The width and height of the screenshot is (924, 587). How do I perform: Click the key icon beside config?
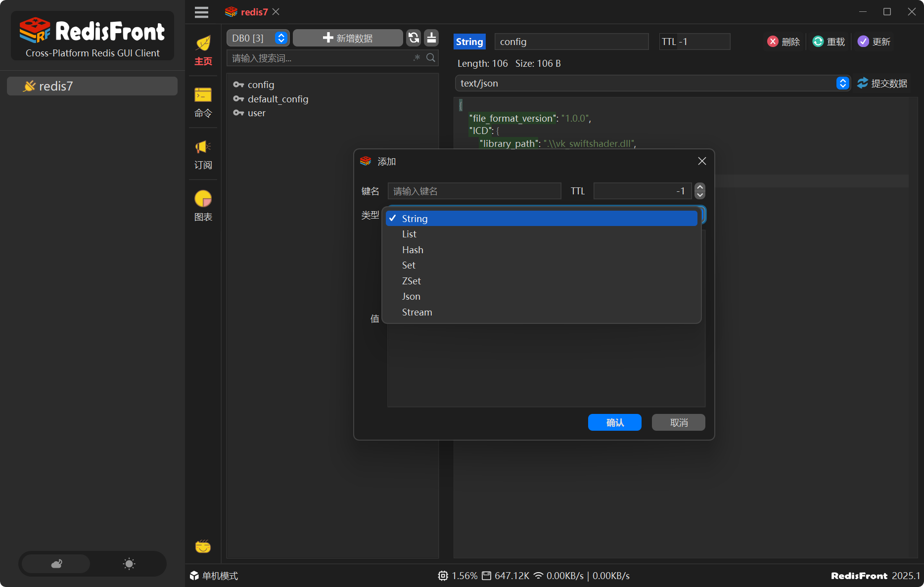238,85
